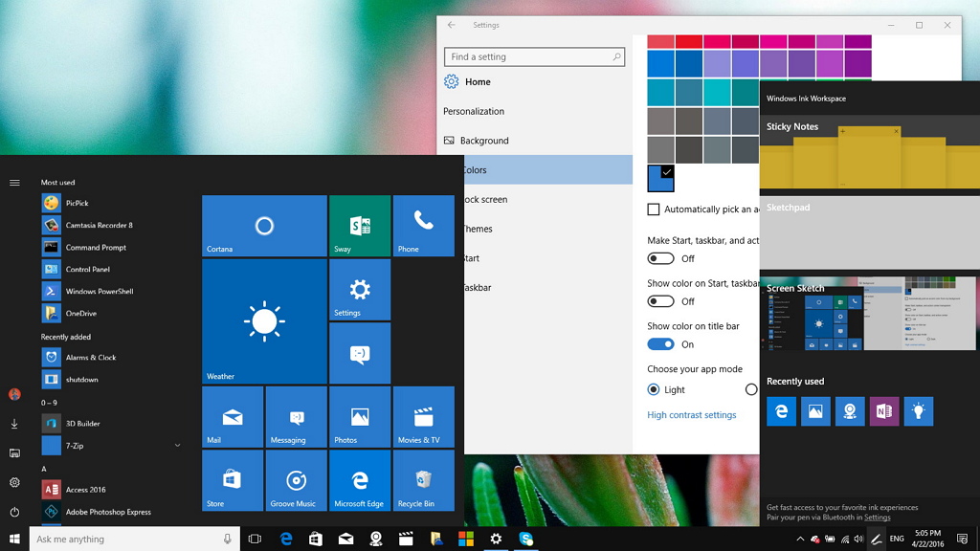
Task: Select Microsoft Edge under Recently used
Action: 783,411
